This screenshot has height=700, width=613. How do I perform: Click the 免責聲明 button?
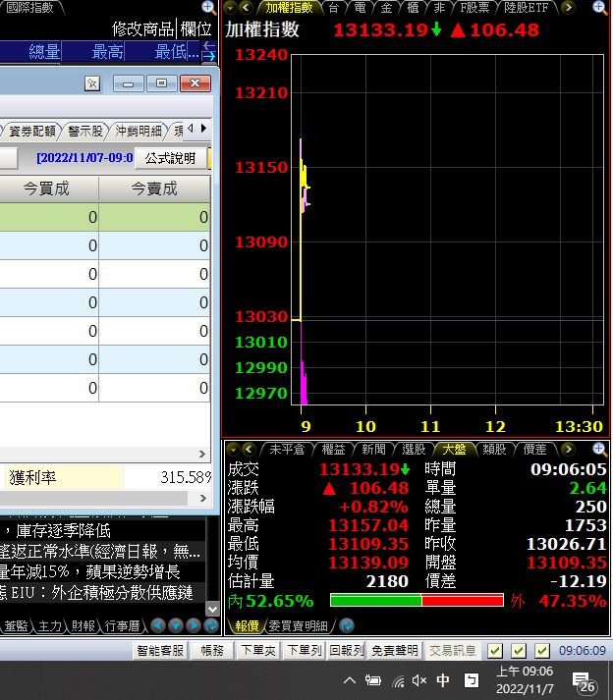click(395, 651)
